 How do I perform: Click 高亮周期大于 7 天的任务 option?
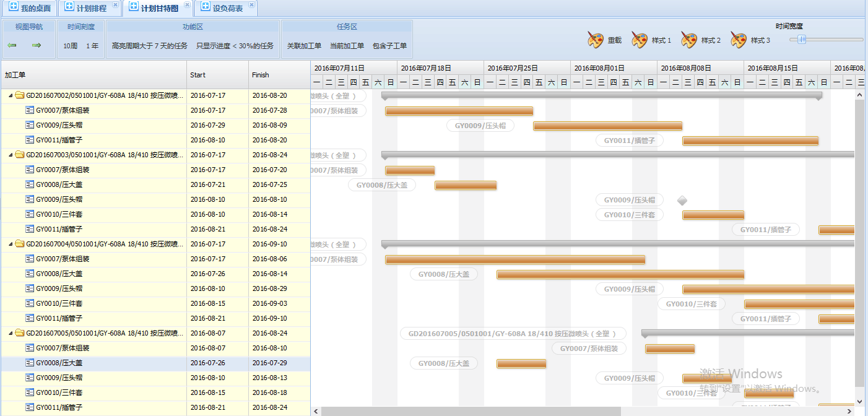coord(150,46)
